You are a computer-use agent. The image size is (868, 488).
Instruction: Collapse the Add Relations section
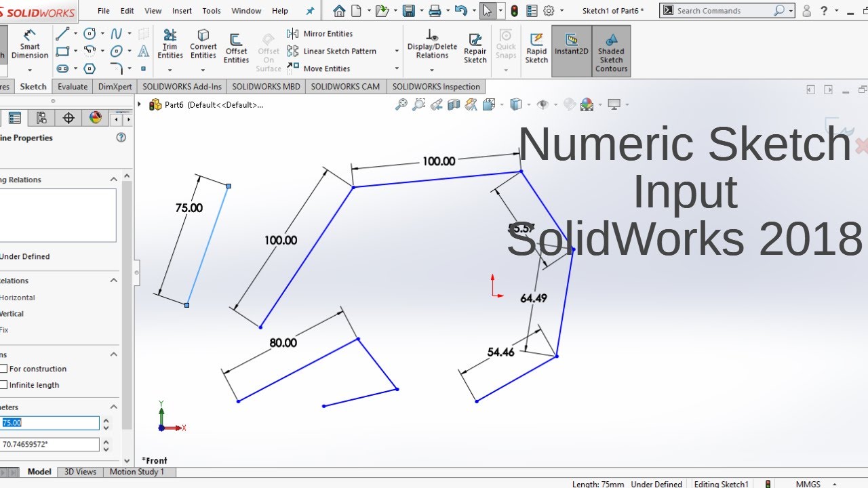(114, 281)
